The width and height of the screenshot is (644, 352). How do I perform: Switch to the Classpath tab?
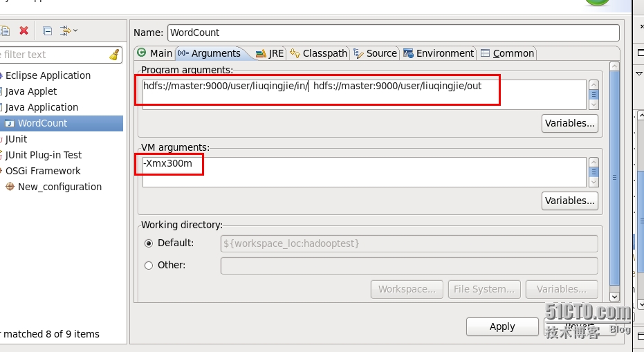click(318, 53)
